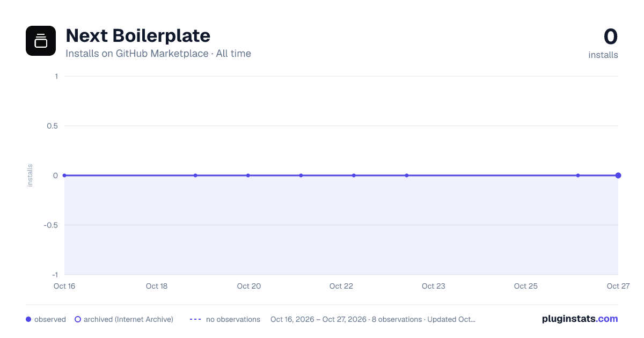This screenshot has height=338, width=644.
Task: Click the 'observed' legend dot icon
Action: point(28,319)
